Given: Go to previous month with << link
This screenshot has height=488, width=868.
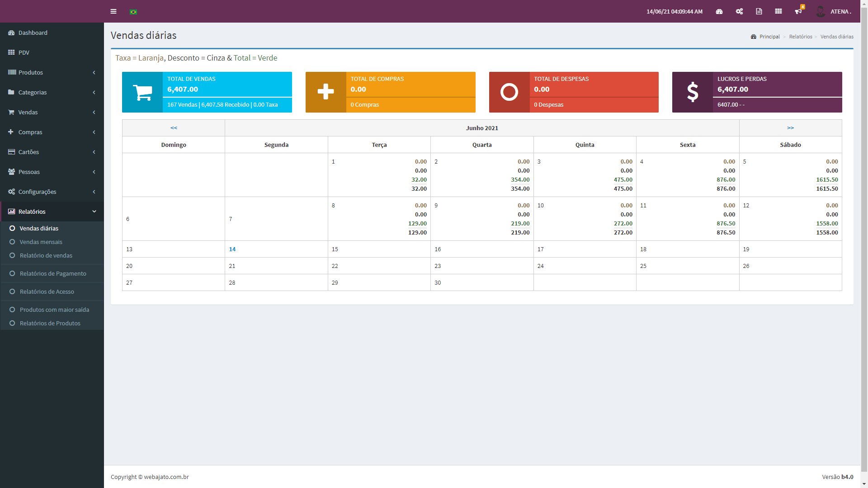Looking at the screenshot, I should point(174,128).
